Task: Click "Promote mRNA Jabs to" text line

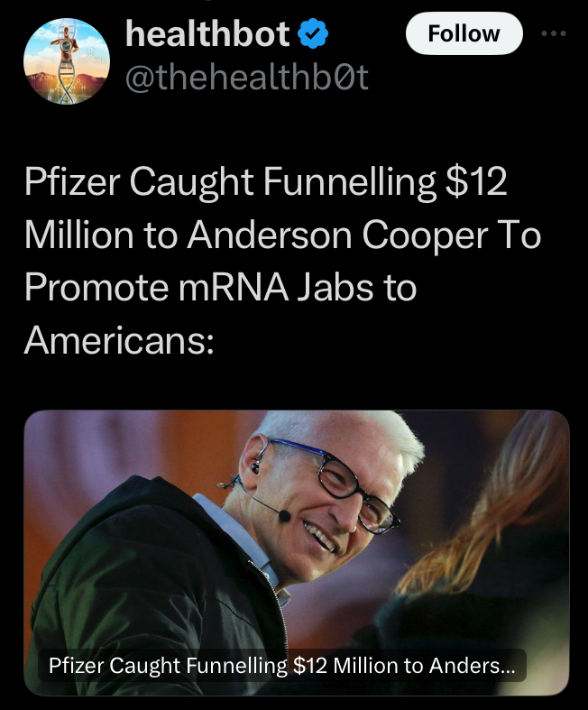Action: coord(220,288)
